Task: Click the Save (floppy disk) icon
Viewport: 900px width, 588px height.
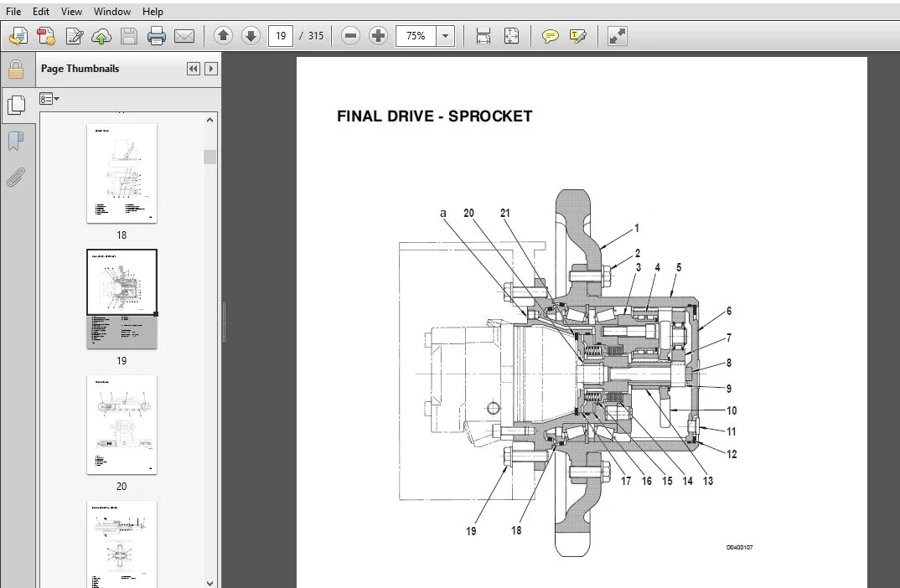Action: [x=129, y=36]
